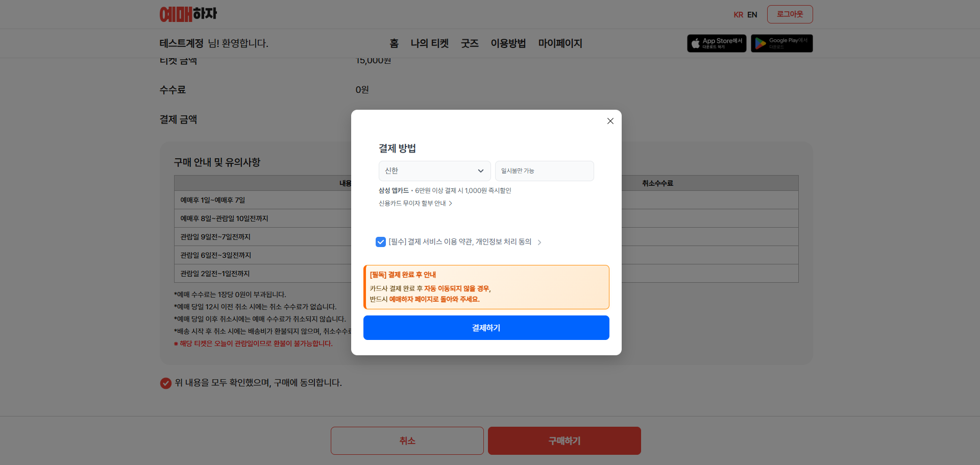Open the 신한 card dropdown
The width and height of the screenshot is (980, 465).
434,171
